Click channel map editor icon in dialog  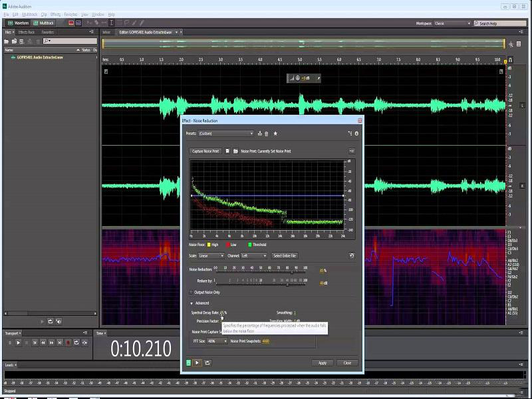coord(350,134)
